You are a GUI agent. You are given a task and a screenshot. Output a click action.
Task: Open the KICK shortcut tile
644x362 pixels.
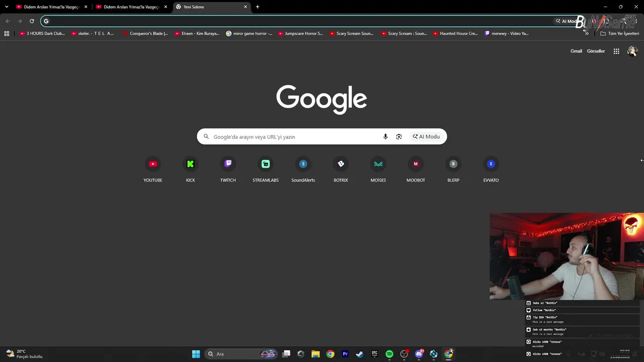(x=190, y=170)
